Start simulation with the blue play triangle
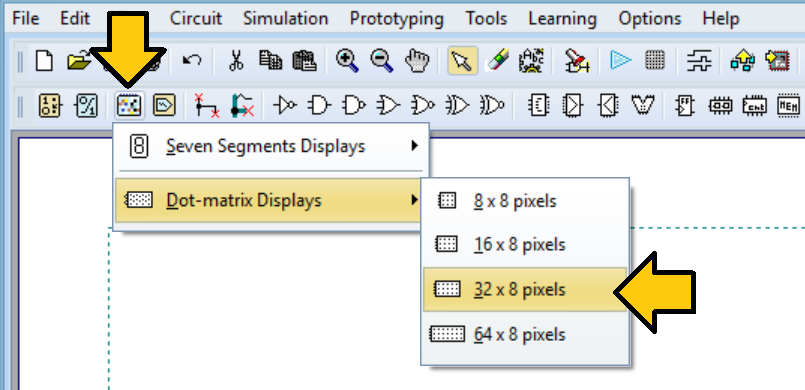 [x=620, y=61]
